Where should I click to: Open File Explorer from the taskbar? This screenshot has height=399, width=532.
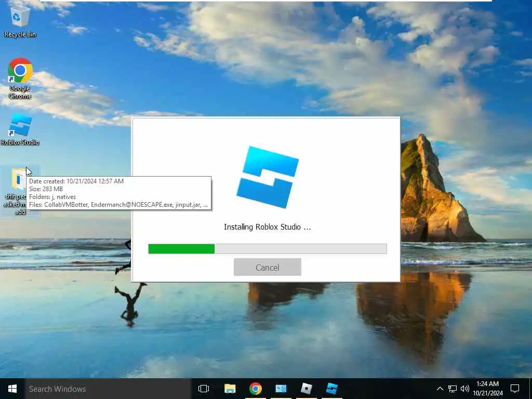click(230, 389)
